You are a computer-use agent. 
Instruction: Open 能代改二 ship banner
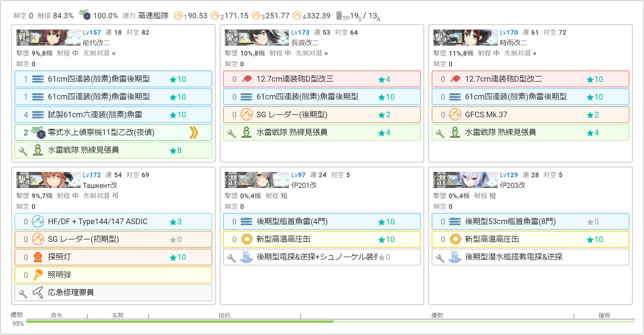tap(48, 37)
